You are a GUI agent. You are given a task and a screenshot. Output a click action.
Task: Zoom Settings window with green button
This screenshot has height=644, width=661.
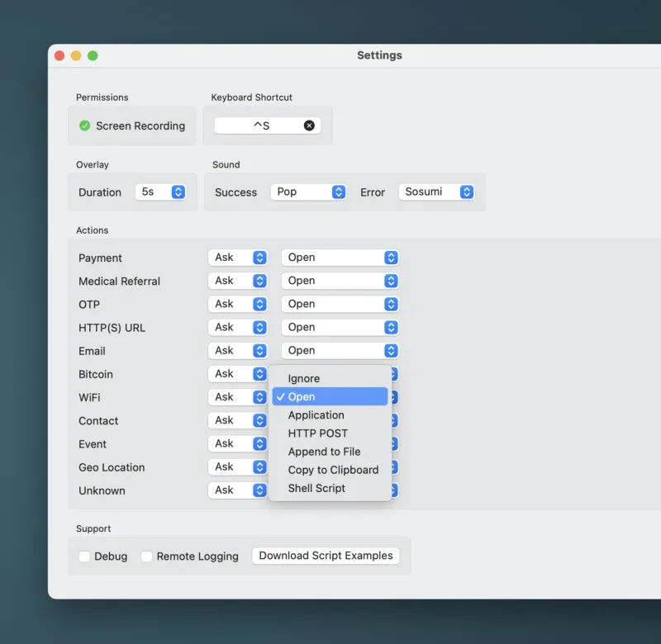tap(93, 55)
